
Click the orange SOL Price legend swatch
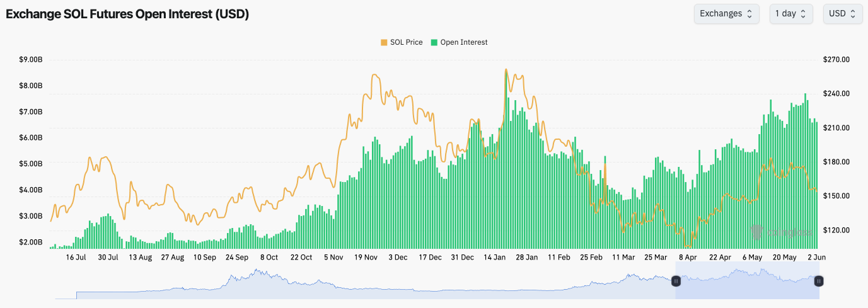tap(384, 42)
